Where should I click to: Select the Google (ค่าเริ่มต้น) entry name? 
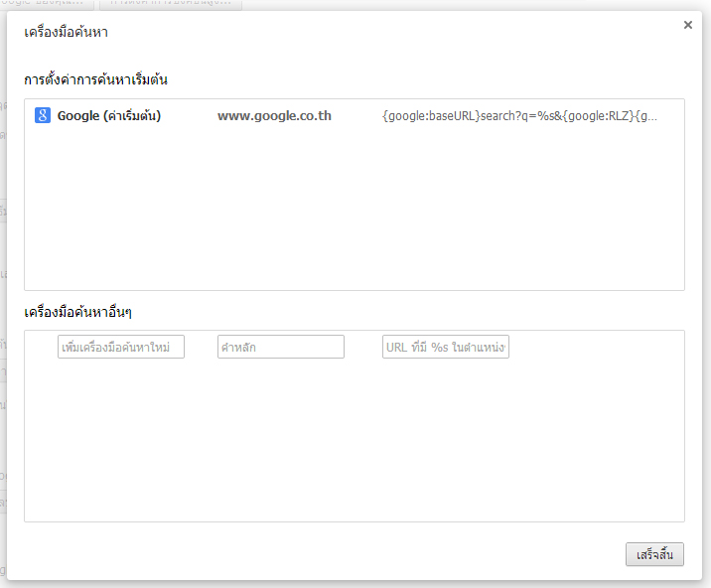109,115
